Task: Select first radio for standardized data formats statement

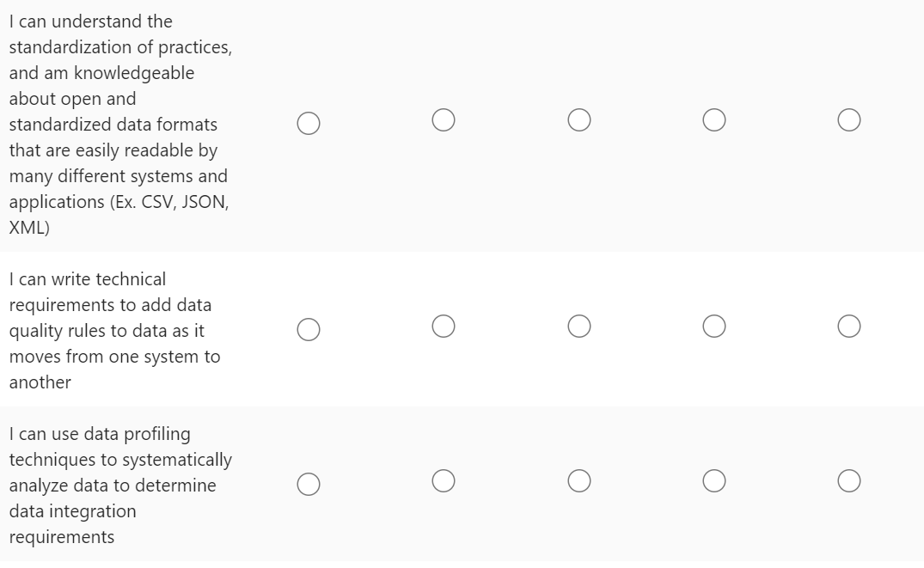Action: coord(309,124)
